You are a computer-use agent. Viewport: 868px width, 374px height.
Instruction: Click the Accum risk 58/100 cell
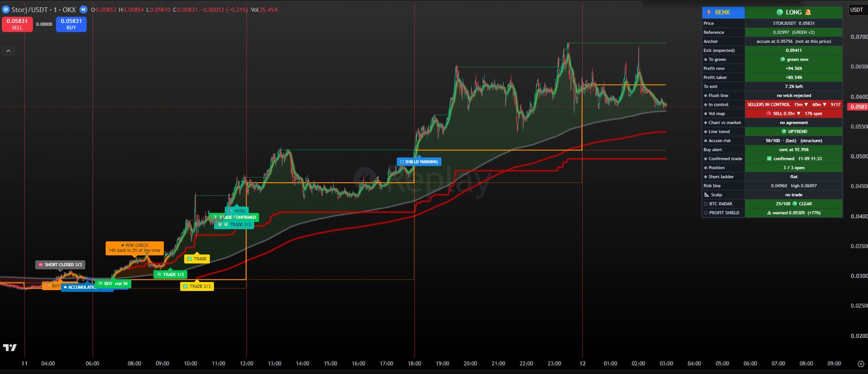(794, 141)
